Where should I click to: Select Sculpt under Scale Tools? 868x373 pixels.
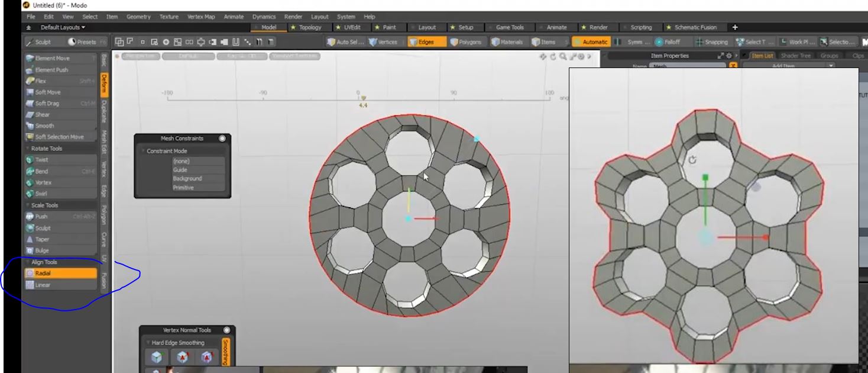pyautogui.click(x=60, y=228)
